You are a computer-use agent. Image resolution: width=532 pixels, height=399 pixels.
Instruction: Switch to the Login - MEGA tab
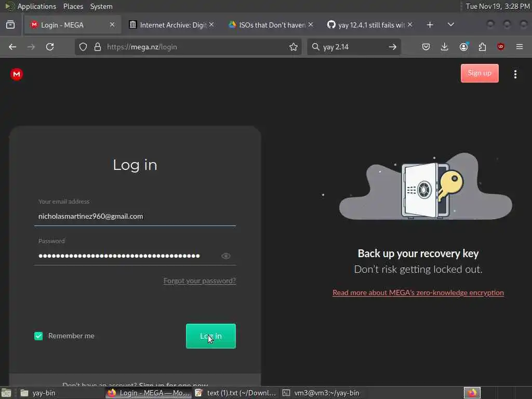tap(73, 25)
